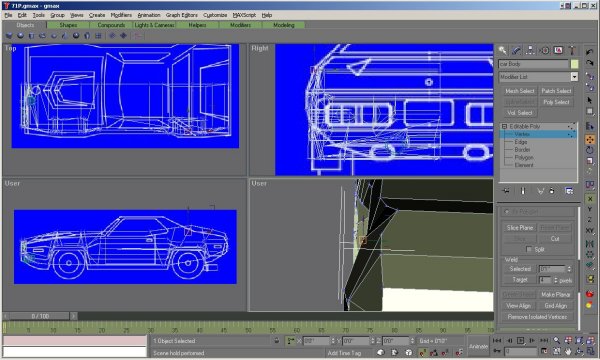Open the Hierarchy command panel icon
The height and width of the screenshot is (360, 600).
530,50
